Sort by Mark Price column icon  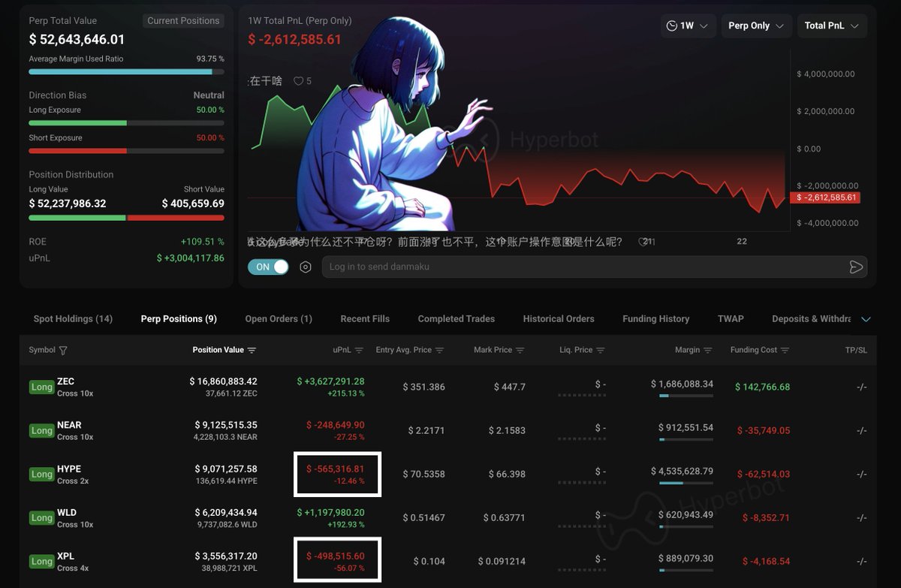click(x=520, y=351)
